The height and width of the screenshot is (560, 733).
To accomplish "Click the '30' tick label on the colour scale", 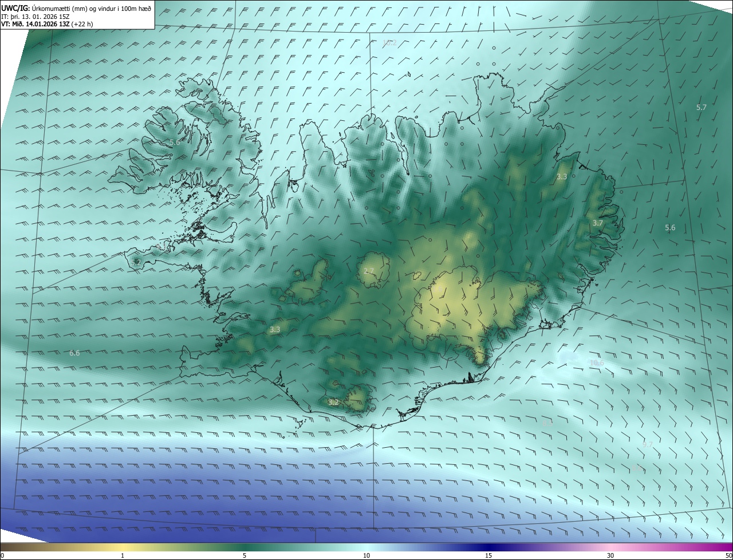I will tap(610, 555).
